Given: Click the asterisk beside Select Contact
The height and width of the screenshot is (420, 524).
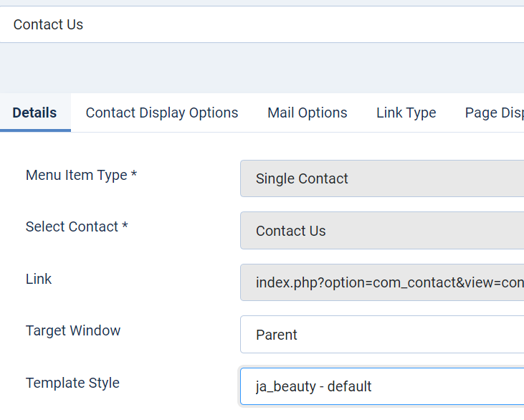Looking at the screenshot, I should [125, 227].
